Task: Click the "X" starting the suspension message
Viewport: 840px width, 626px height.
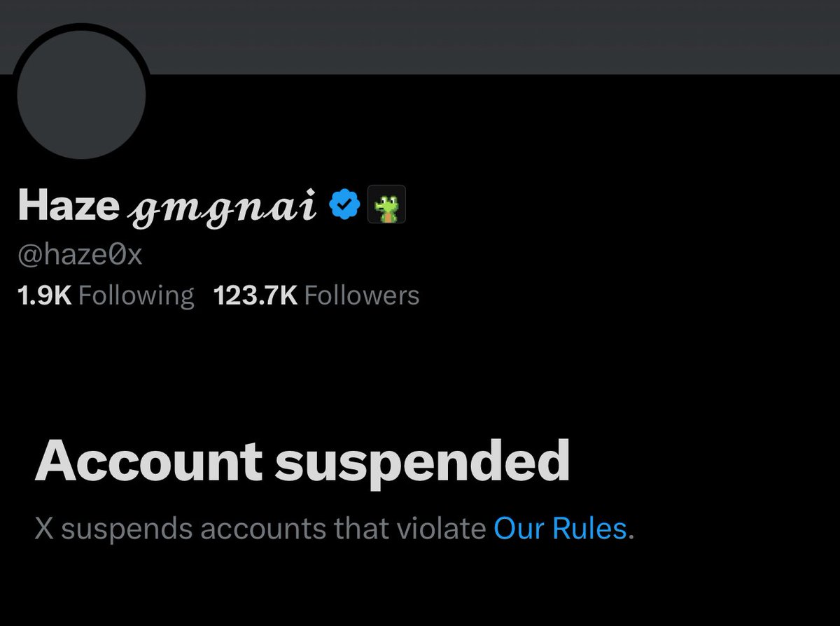Action: (x=44, y=529)
